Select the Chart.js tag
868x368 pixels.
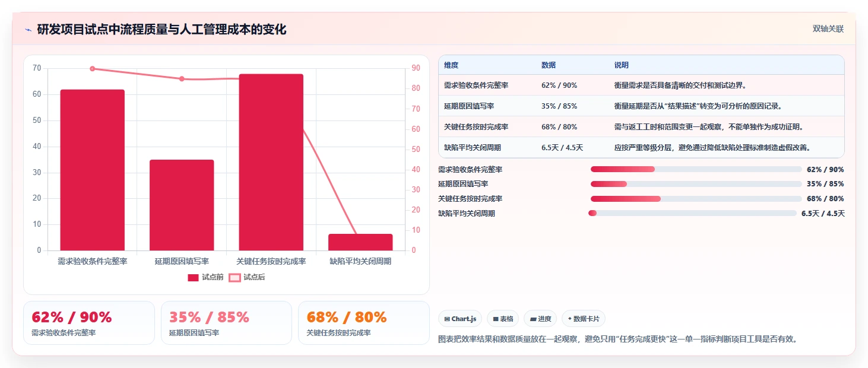click(x=460, y=319)
